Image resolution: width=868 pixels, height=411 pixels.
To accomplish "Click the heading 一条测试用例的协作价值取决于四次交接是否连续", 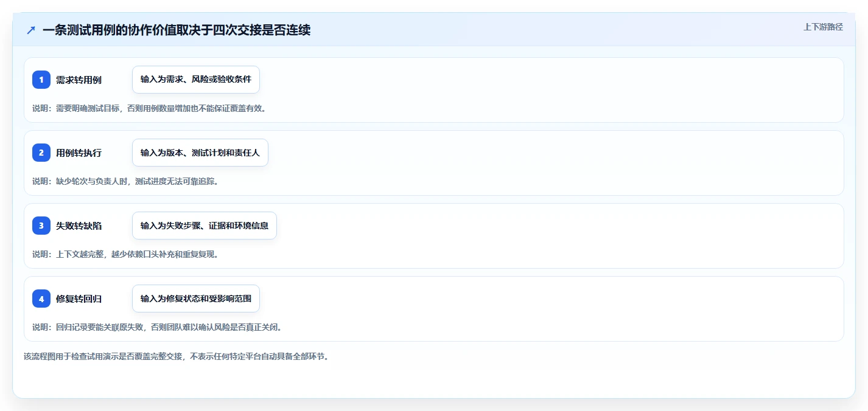I will (x=177, y=30).
